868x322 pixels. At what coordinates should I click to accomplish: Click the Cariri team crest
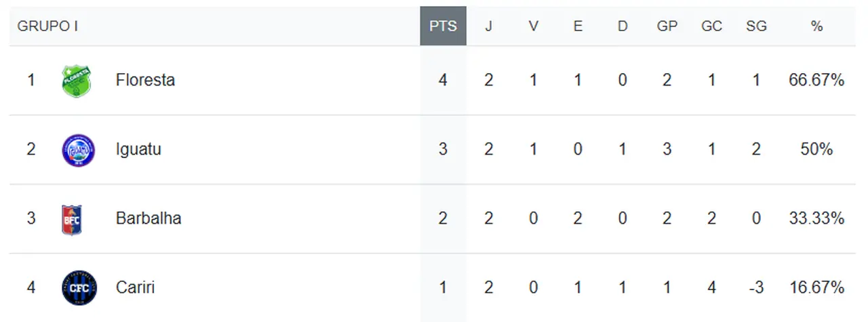(x=79, y=287)
